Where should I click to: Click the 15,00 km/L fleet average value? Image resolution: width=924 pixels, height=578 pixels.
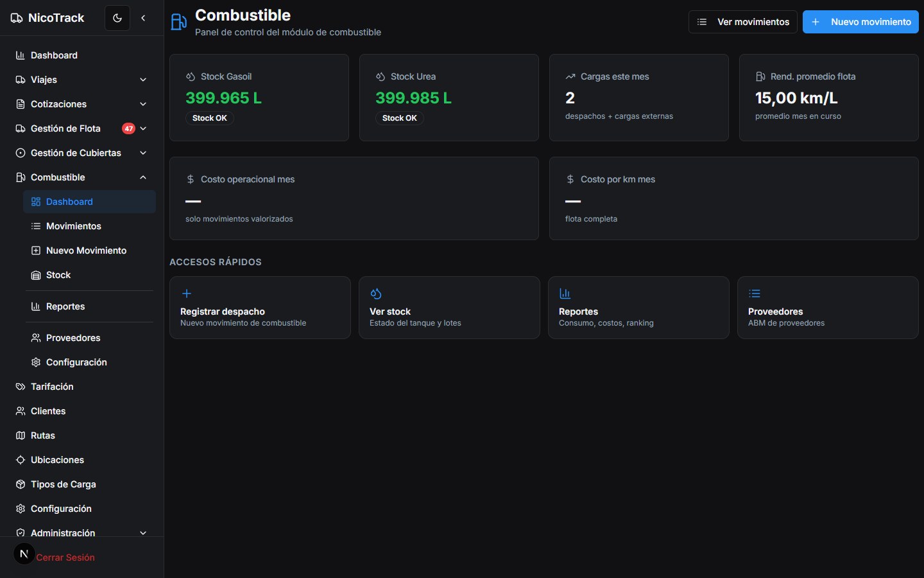796,98
